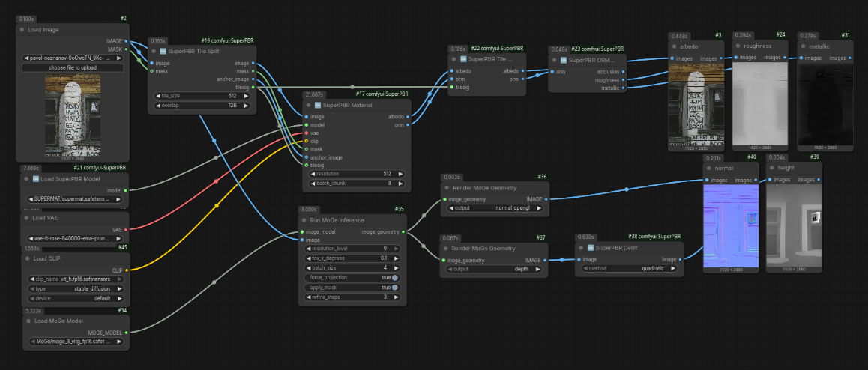Increase resolution value in SuperPBR Material
Viewport: 868px width, 370px height.
click(x=400, y=174)
